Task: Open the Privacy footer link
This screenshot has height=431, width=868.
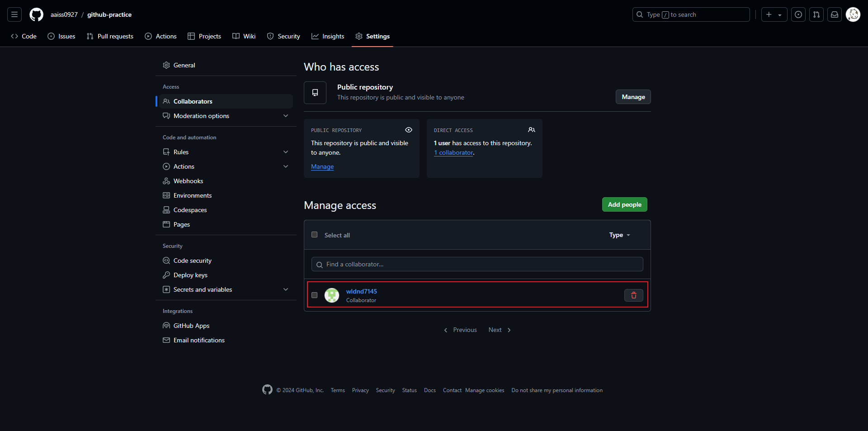Action: [360, 390]
